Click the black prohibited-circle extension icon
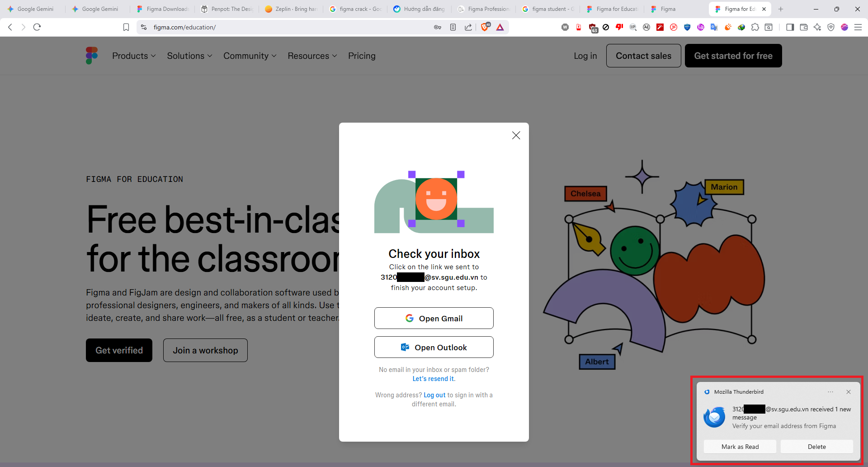The image size is (868, 467). point(606,27)
